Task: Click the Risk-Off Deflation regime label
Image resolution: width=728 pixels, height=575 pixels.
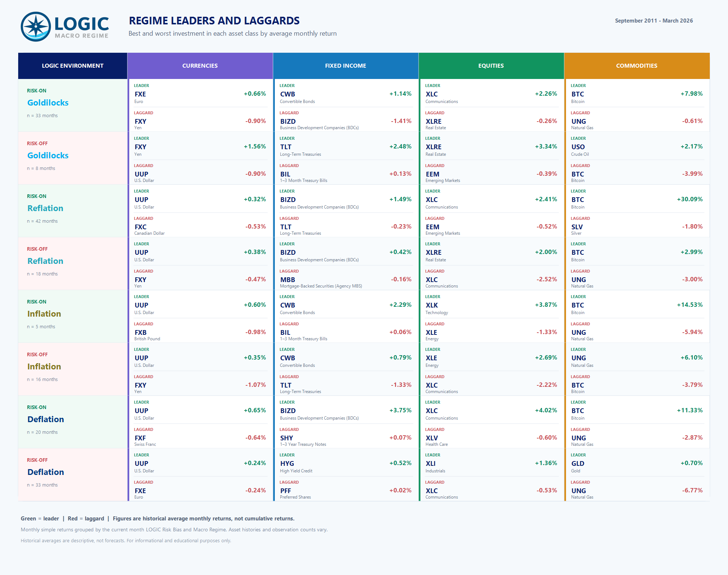Action: 45,472
